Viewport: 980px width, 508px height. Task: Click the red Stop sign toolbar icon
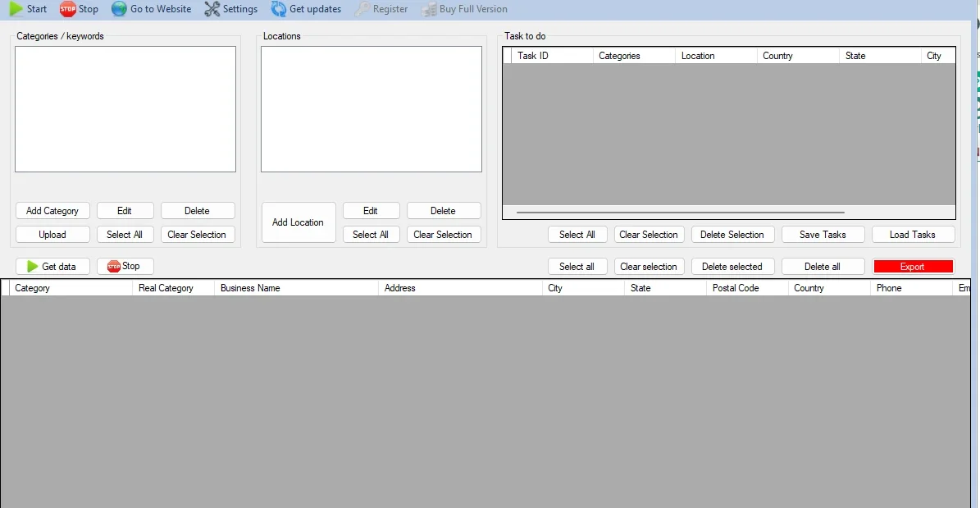[67, 9]
